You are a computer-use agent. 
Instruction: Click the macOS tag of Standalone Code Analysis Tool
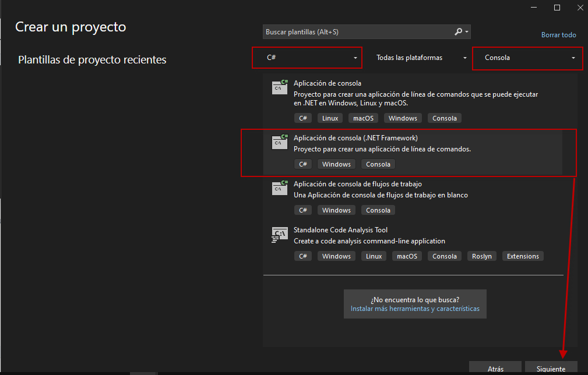[407, 256]
